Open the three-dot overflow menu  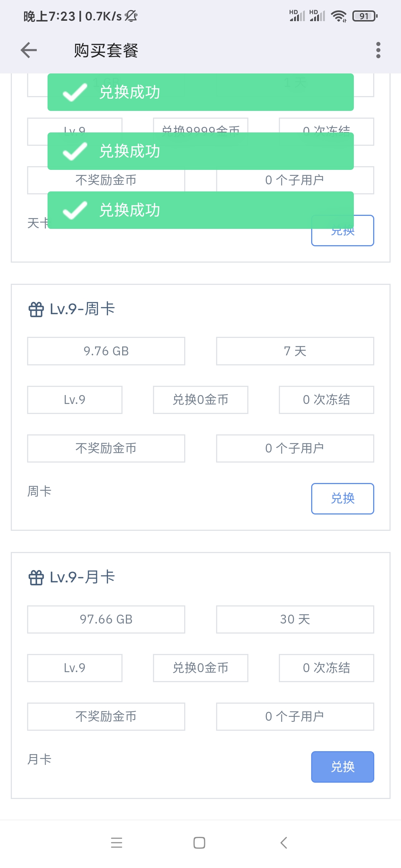pos(378,50)
